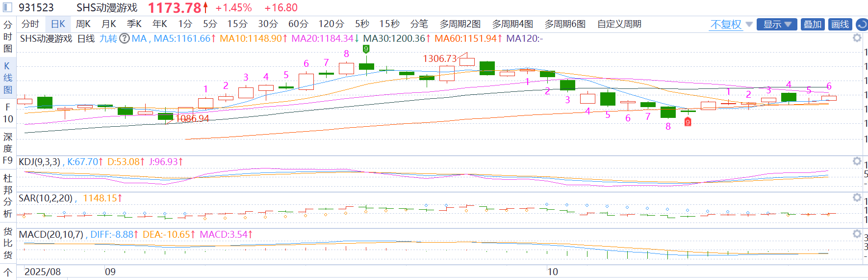Click the MA120:- value
Viewport: 868px width, 280px height.
point(525,38)
